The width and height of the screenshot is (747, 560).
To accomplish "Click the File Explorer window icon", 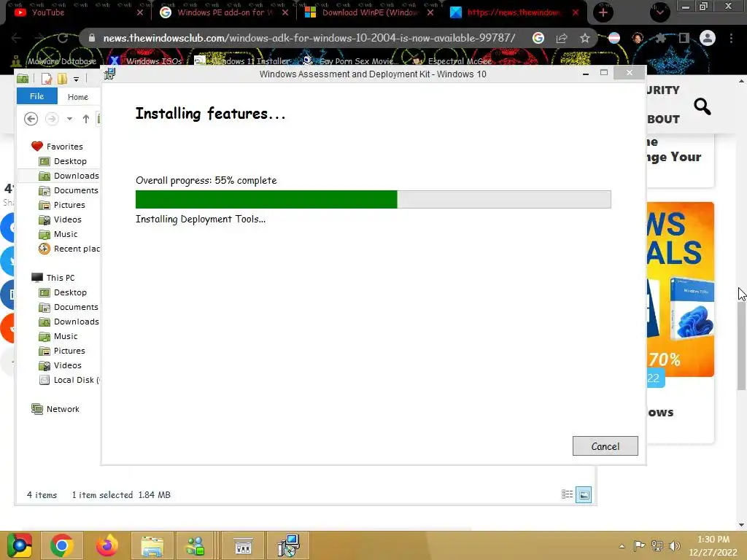I will tap(23, 79).
